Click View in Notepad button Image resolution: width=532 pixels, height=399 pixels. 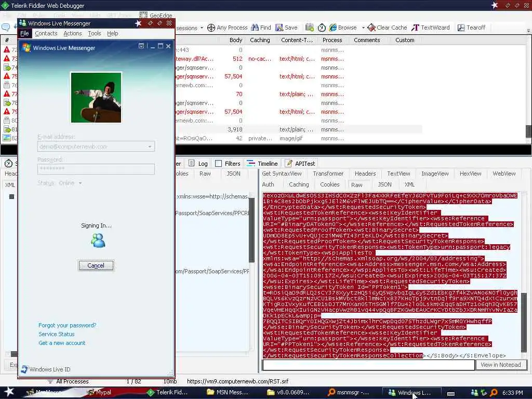[500, 365]
